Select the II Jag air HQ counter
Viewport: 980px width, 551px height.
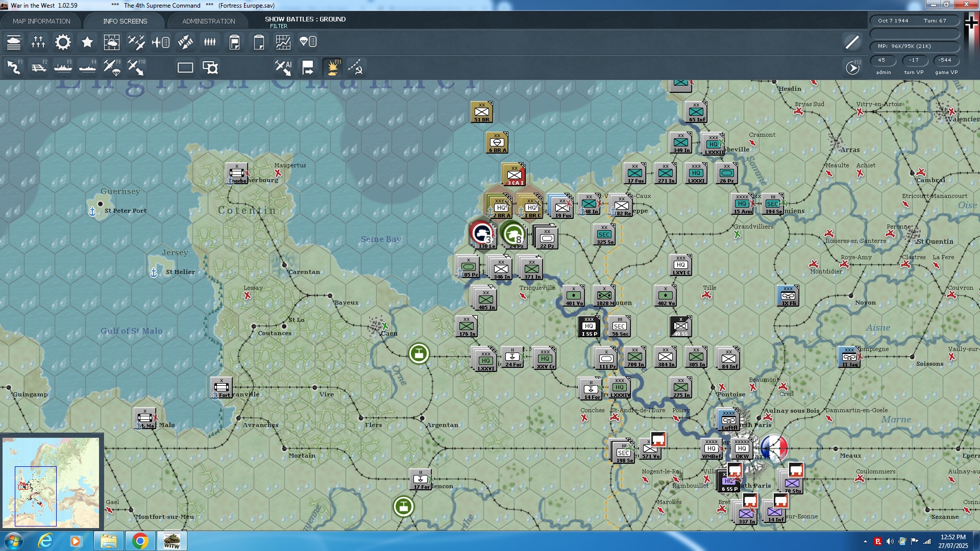click(x=849, y=357)
